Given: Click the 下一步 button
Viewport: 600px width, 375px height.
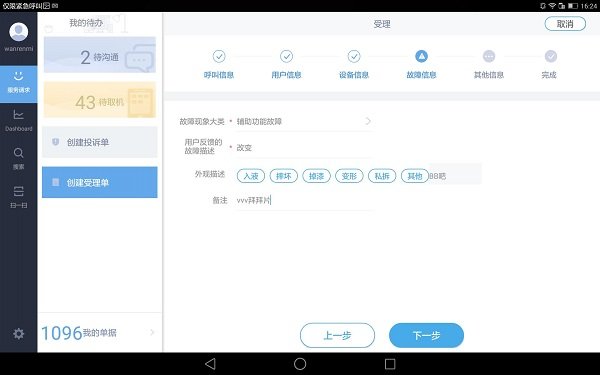Looking at the screenshot, I should point(426,335).
